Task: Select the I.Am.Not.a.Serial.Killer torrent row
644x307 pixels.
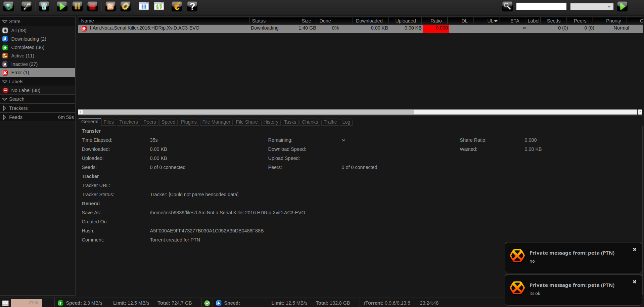Action: (361, 29)
